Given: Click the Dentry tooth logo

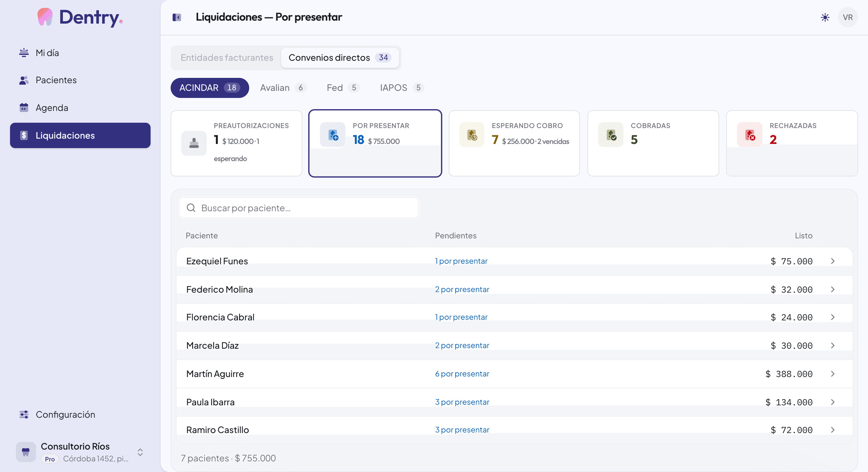Looking at the screenshot, I should [x=45, y=17].
